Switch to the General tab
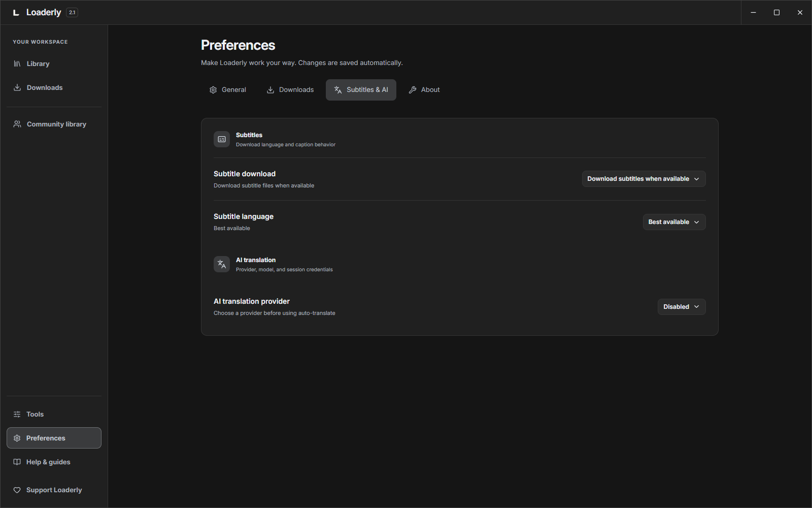 [x=227, y=90]
